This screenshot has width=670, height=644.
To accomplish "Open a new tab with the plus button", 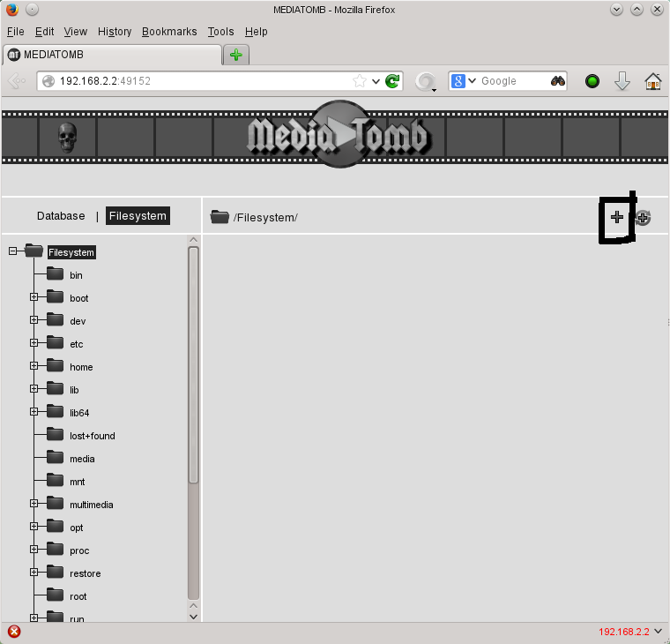I will coord(235,55).
